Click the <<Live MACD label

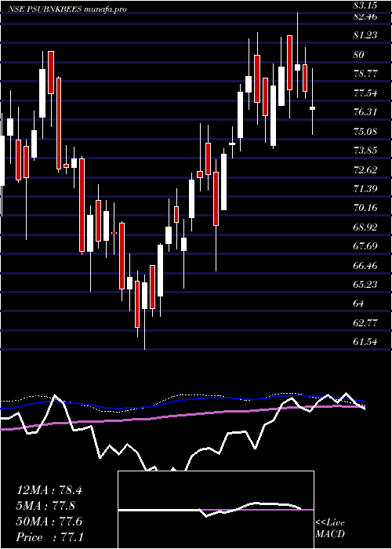click(330, 529)
